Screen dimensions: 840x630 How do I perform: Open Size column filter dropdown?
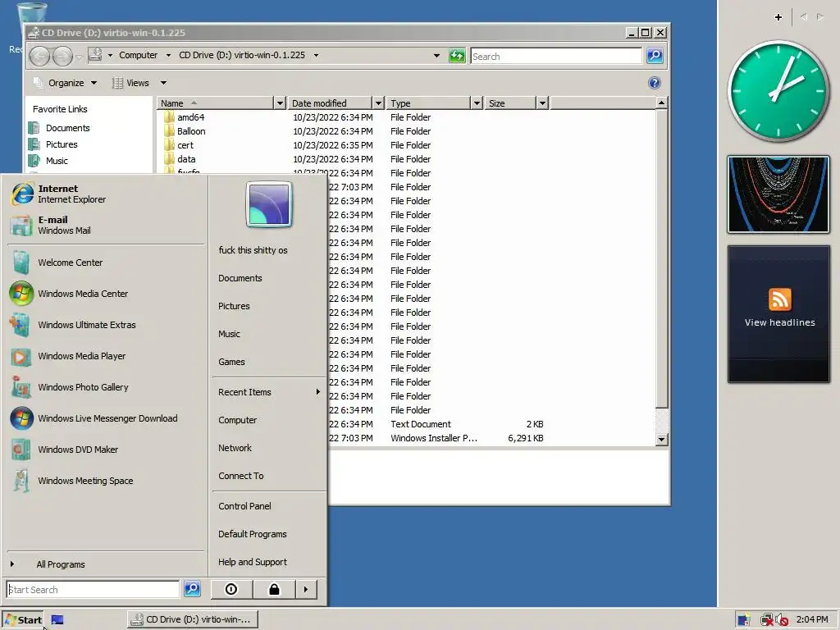pos(543,103)
